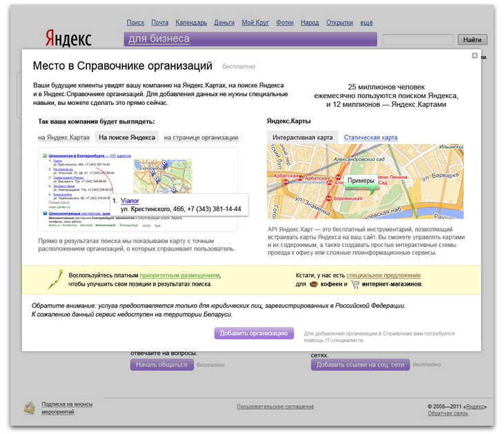The height and width of the screenshot is (434, 504).
Task: Open the Яндекс copyright link in footer
Action: click(x=476, y=406)
